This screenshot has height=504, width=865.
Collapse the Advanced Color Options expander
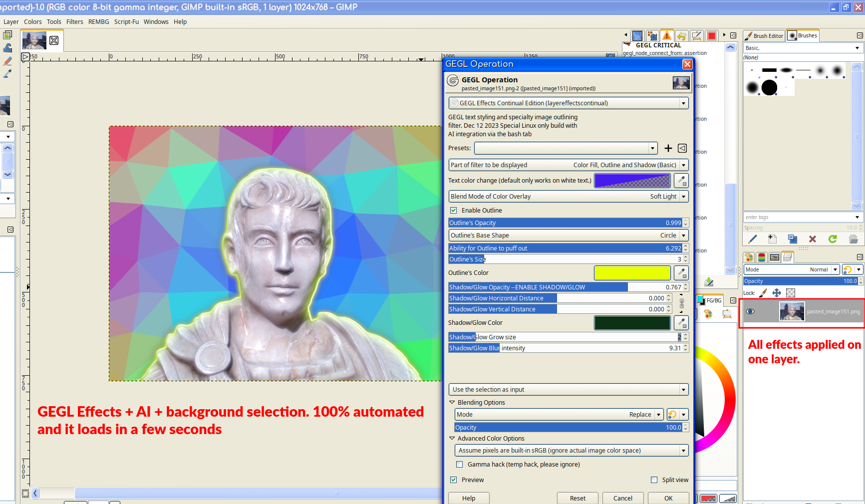[452, 438]
